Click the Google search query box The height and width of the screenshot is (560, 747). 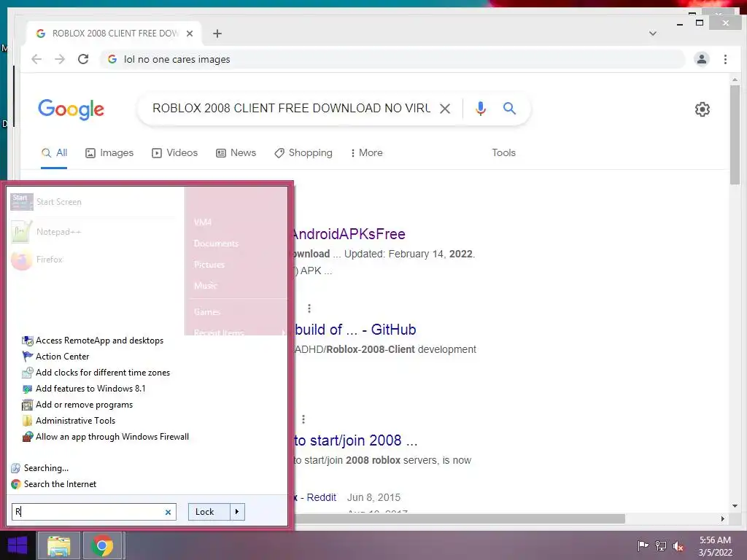coord(291,109)
